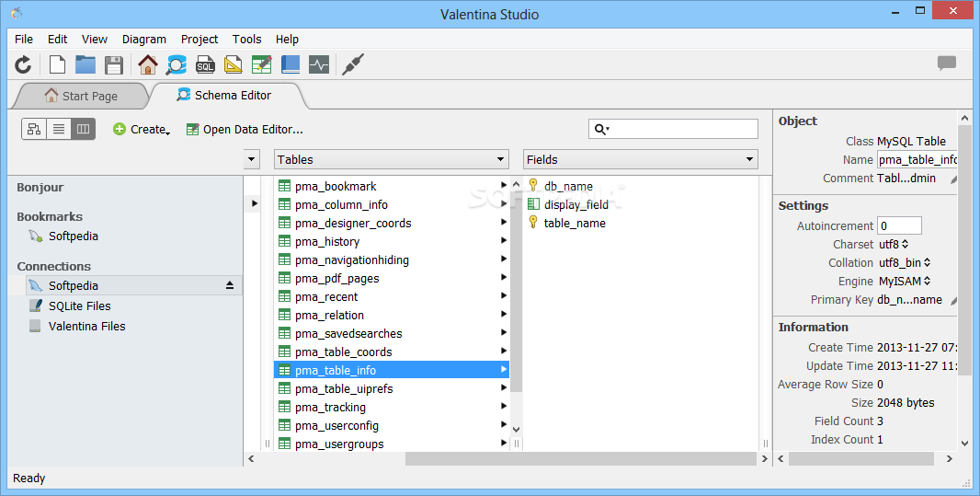This screenshot has height=496, width=980.
Task: Launch the SQL Editor toolbar icon
Action: (x=205, y=64)
